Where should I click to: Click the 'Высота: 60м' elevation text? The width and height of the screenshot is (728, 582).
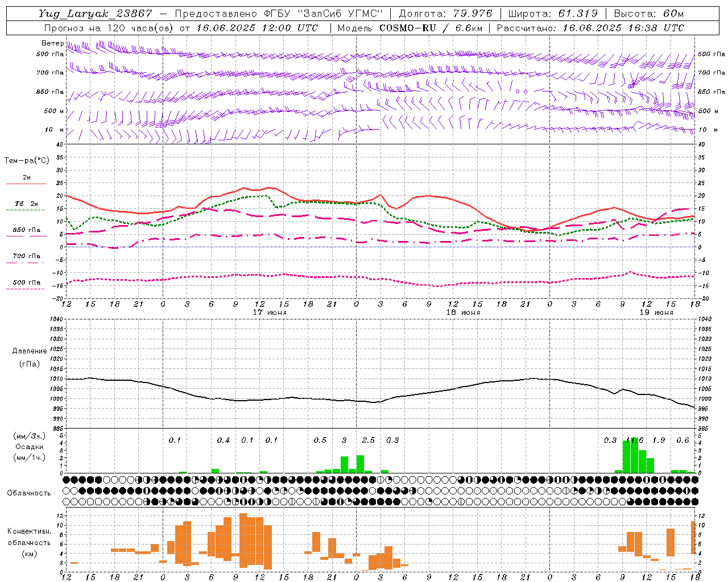click(x=649, y=14)
